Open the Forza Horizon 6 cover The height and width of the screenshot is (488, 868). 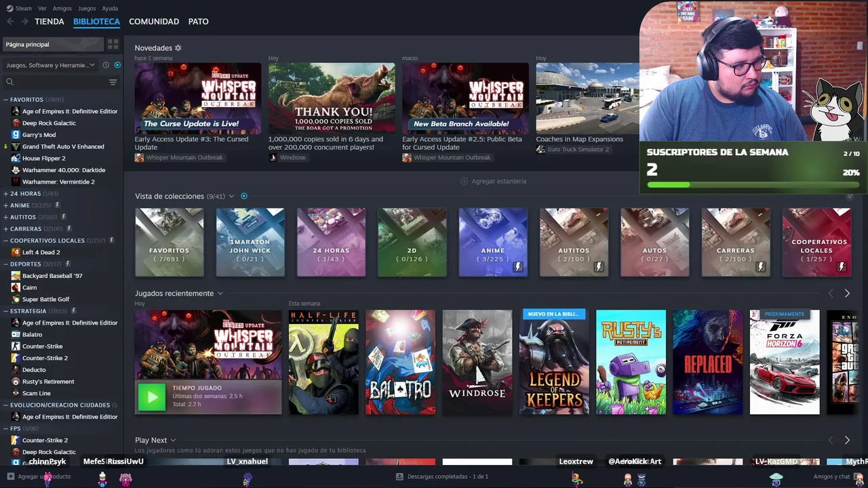[785, 362]
